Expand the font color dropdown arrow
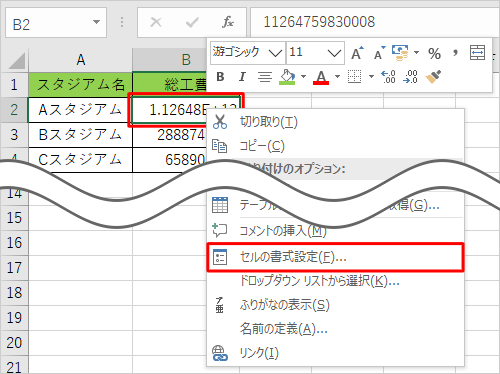The width and height of the screenshot is (500, 374). 337,77
